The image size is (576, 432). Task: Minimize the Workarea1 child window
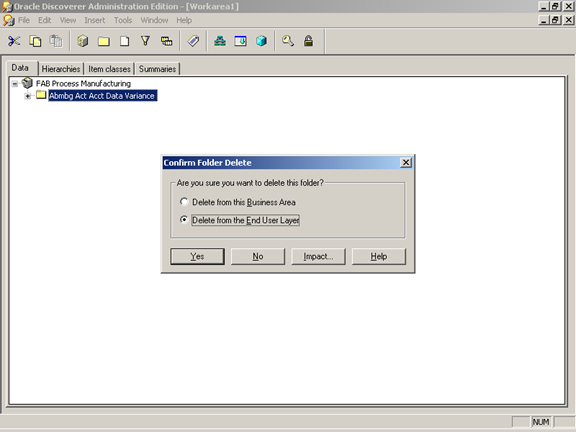point(544,20)
